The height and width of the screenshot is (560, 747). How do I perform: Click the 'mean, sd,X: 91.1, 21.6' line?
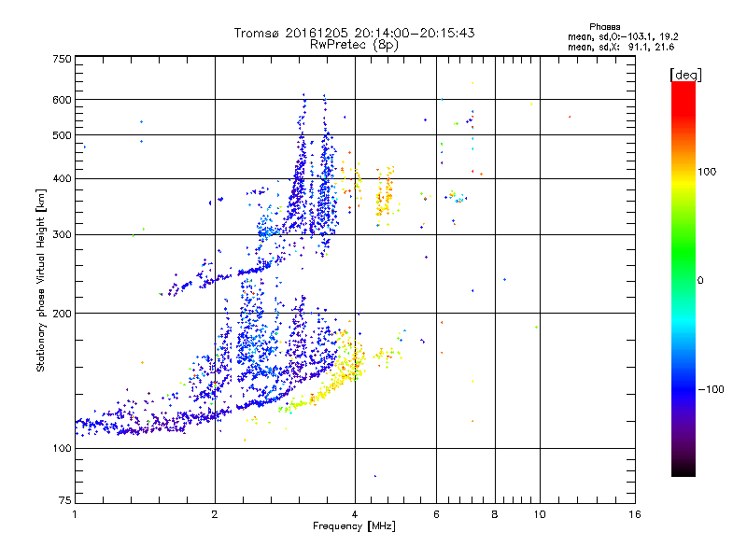[x=621, y=47]
